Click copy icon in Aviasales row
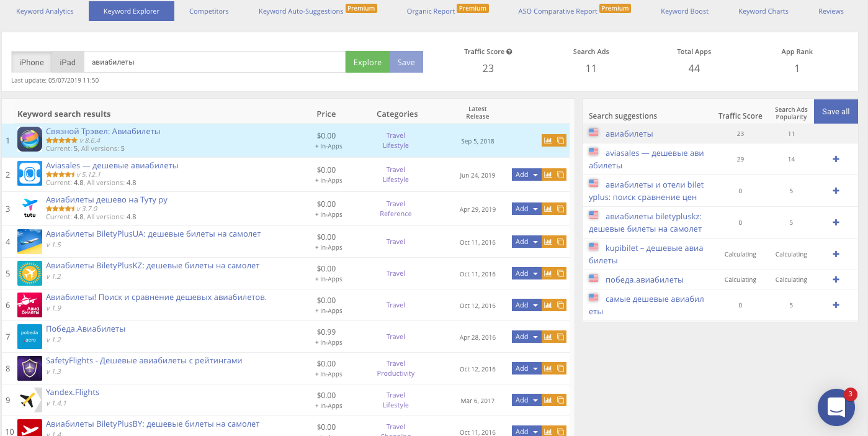The width and height of the screenshot is (868, 436). click(560, 175)
